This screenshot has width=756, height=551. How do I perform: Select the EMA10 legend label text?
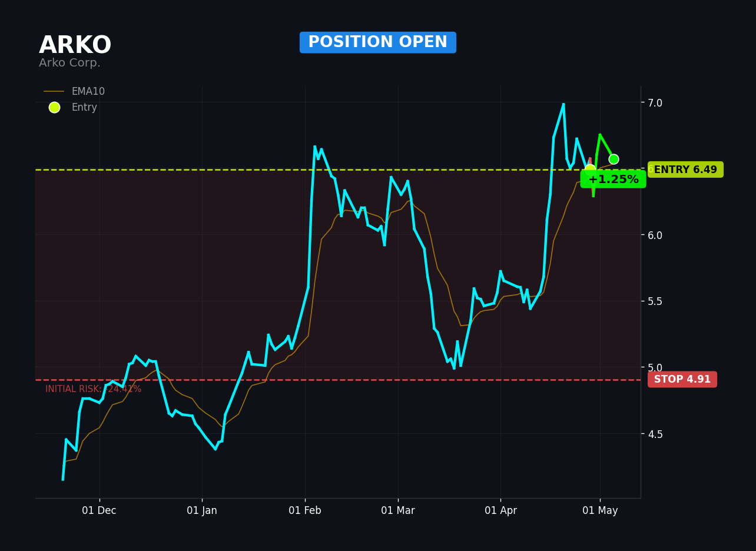click(88, 92)
